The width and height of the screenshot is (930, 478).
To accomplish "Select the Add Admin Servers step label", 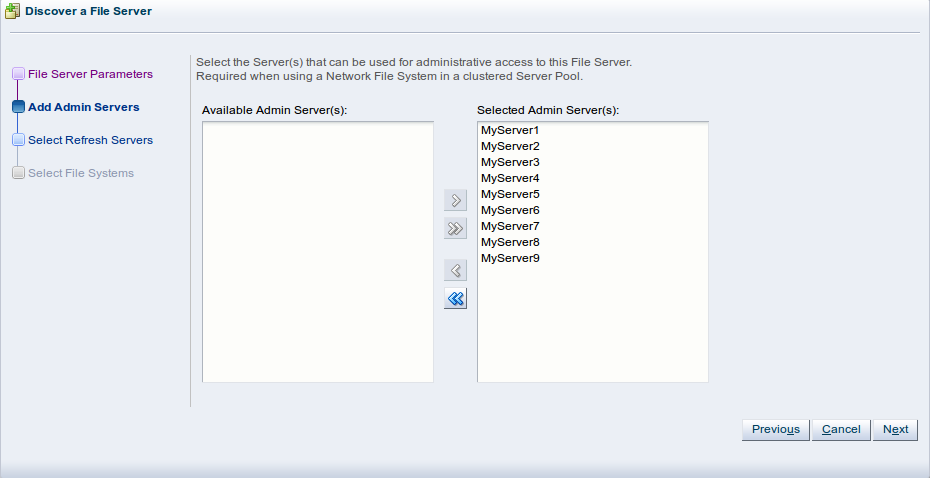I will click(x=84, y=107).
